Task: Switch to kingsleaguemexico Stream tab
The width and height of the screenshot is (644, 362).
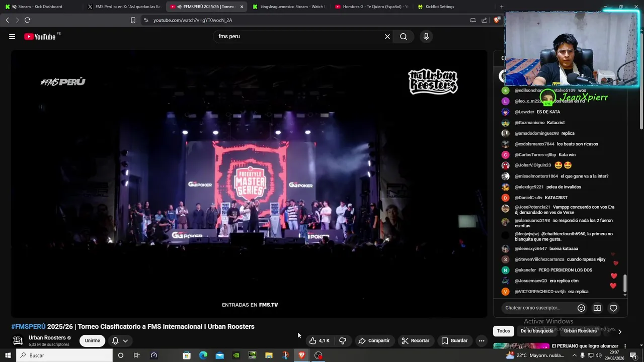Action: pyautogui.click(x=289, y=7)
